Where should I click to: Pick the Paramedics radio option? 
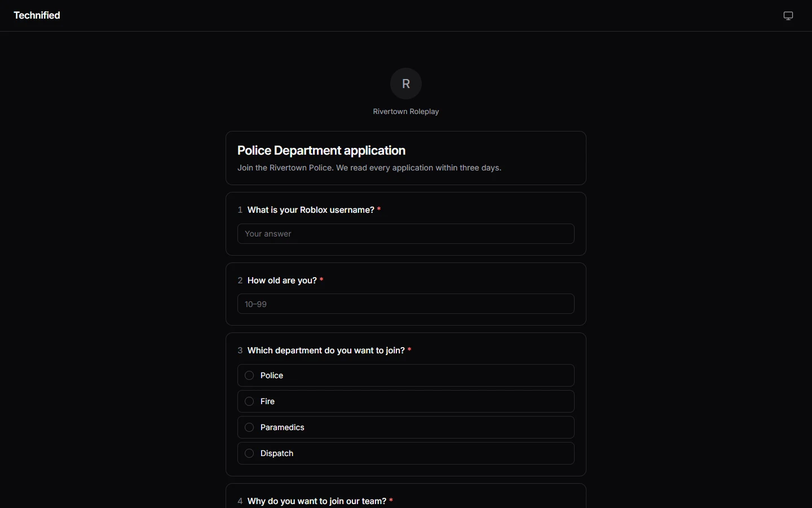pyautogui.click(x=406, y=427)
